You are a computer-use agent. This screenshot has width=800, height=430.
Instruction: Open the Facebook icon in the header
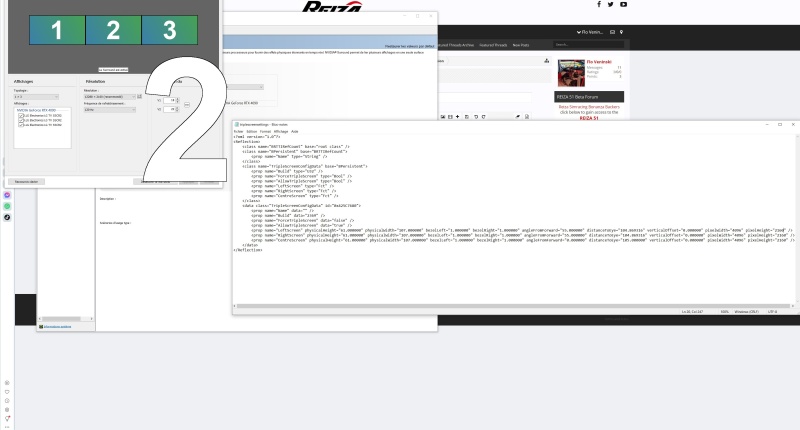[x=599, y=5]
